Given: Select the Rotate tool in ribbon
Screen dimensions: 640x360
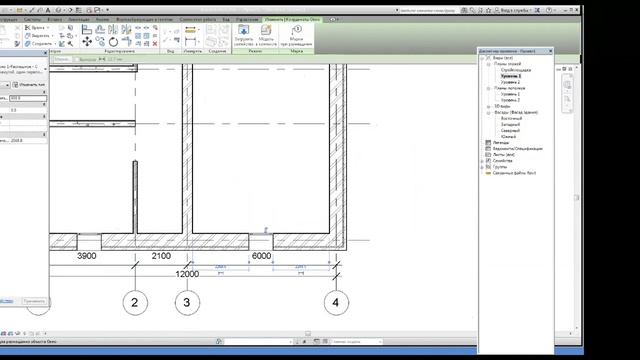Looking at the screenshot, I should click(113, 41).
